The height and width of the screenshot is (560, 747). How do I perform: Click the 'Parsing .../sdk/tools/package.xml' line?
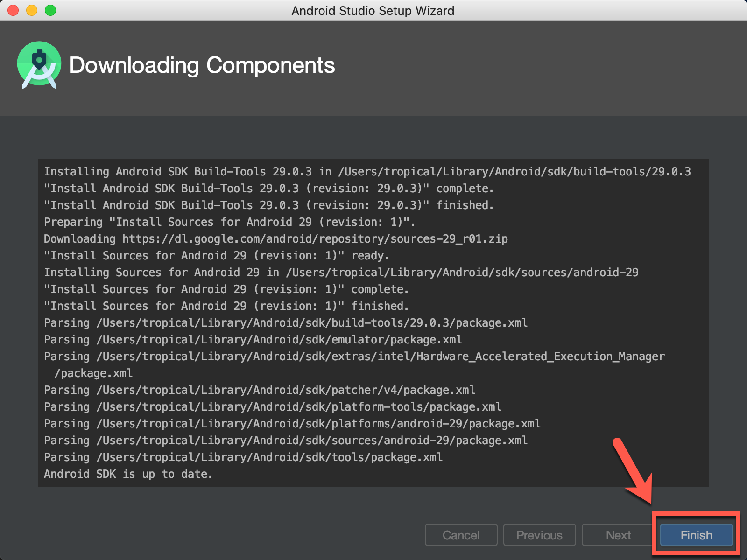(243, 457)
